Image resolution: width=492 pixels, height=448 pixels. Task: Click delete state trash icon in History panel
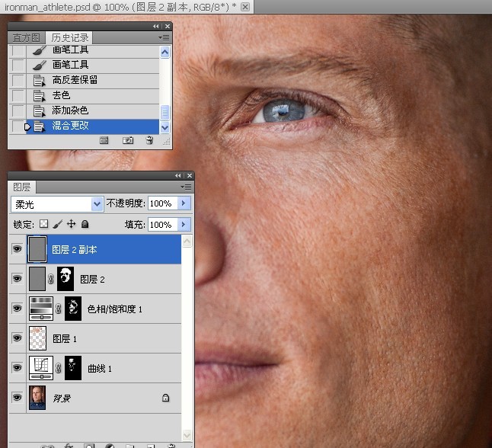click(x=149, y=141)
